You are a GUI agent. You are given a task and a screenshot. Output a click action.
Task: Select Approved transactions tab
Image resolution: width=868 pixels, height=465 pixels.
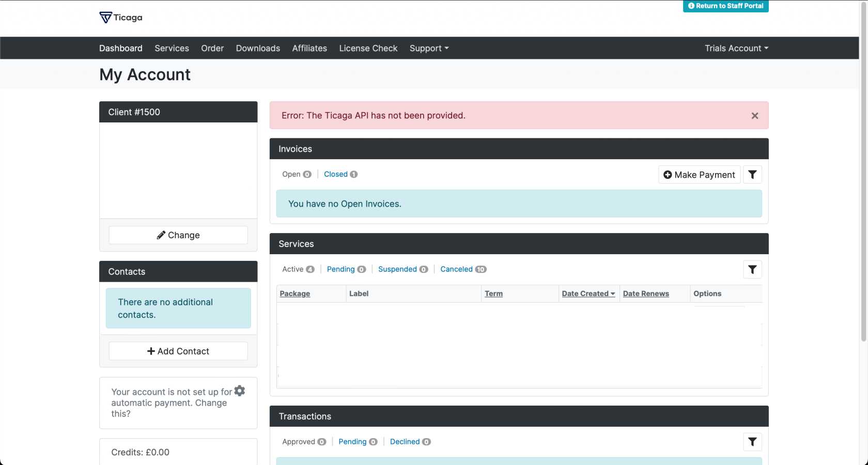click(x=304, y=442)
